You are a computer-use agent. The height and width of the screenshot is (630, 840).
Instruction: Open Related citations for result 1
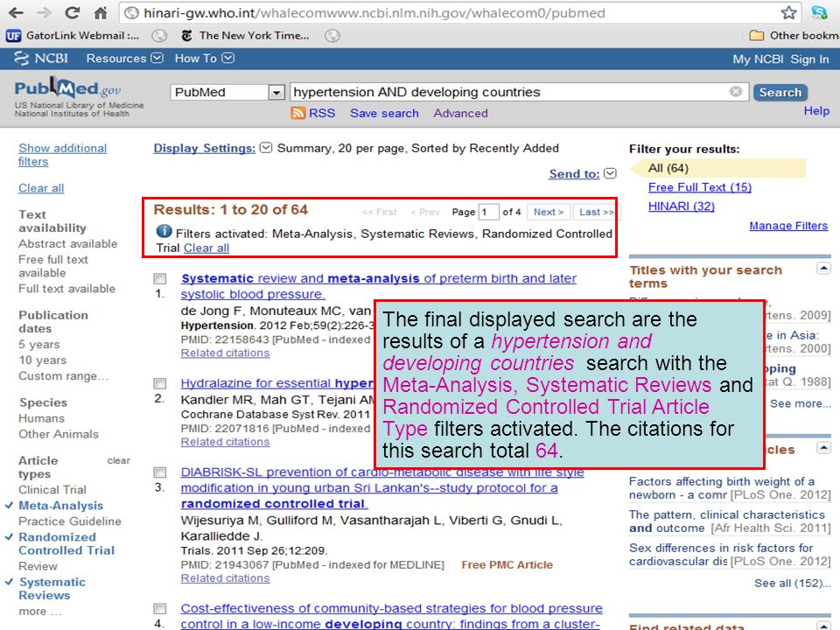(x=225, y=353)
